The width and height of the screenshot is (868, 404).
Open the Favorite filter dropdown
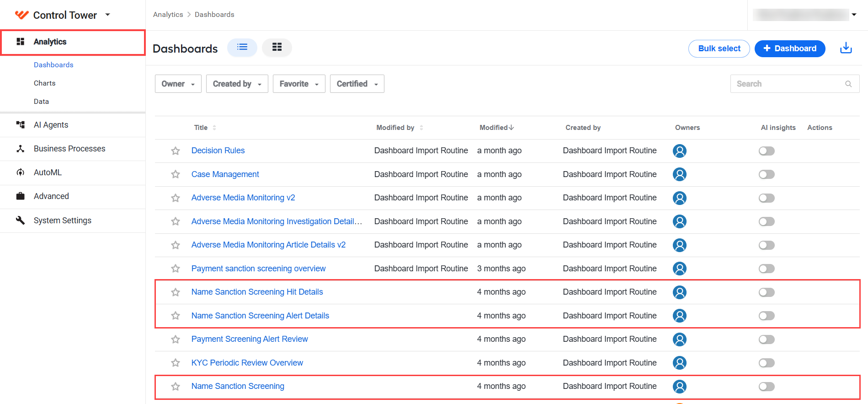(x=299, y=84)
